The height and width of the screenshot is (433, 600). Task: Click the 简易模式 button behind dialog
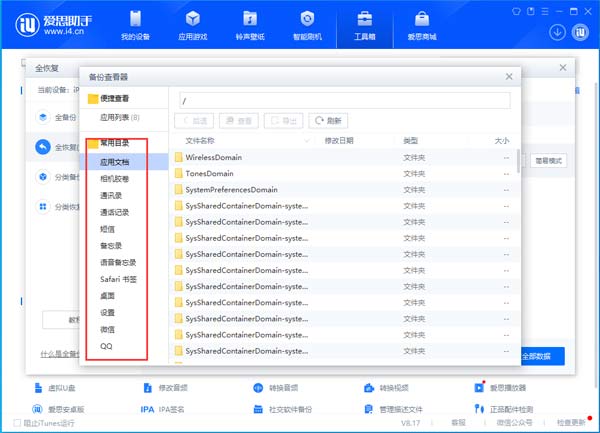548,161
